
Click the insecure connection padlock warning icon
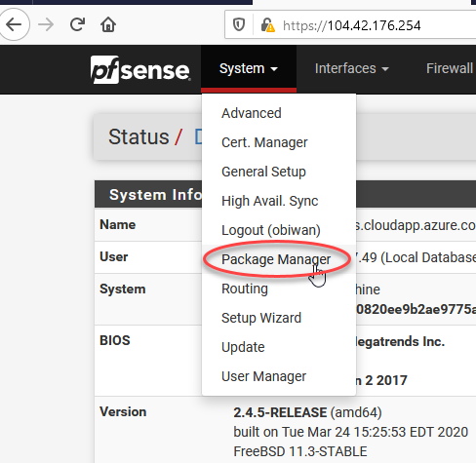click(267, 25)
